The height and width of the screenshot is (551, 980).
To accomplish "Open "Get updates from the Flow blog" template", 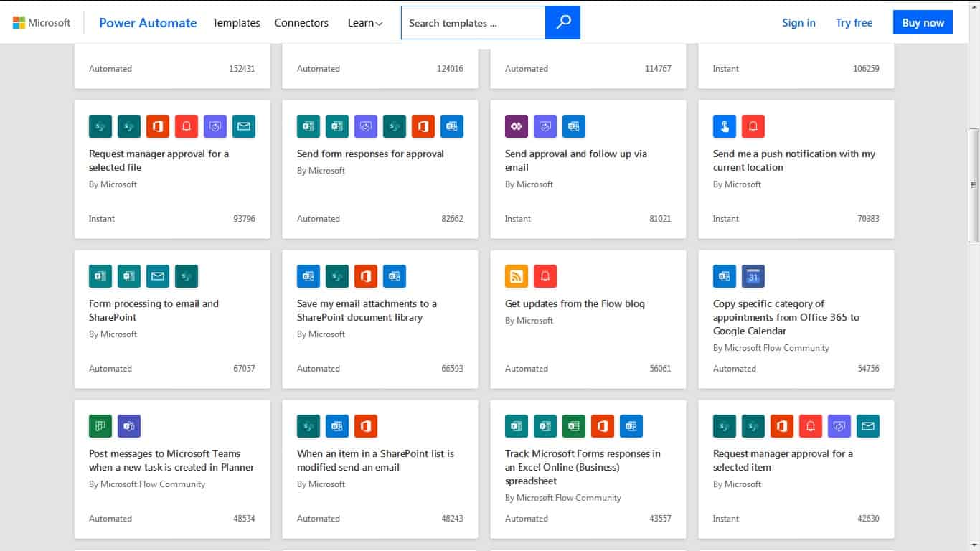I will (x=575, y=303).
